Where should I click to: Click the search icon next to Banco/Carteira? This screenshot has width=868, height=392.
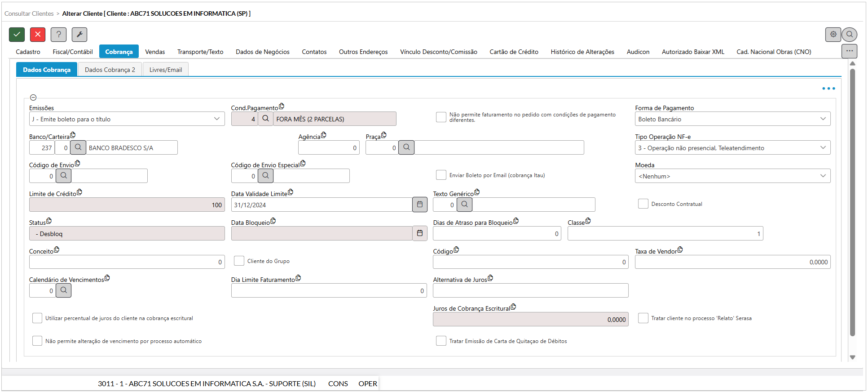pos(78,147)
